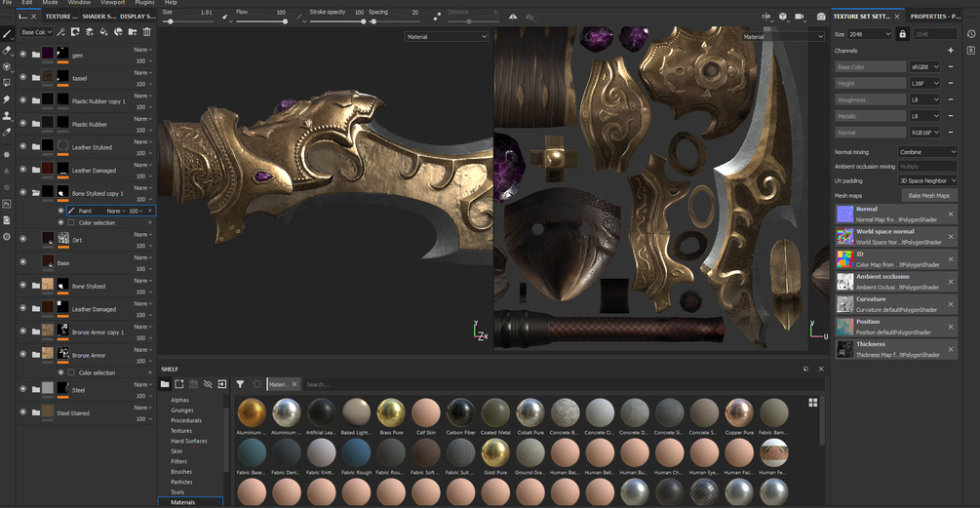Toggle visibility of Bronze Armor layer
This screenshot has width=980, height=508.
(23, 354)
